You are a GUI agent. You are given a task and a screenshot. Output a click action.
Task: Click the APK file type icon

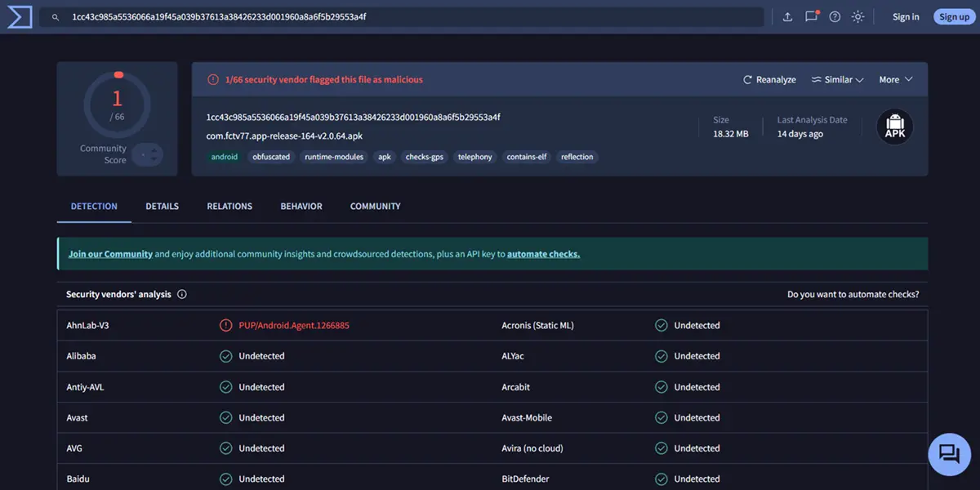pyautogui.click(x=895, y=127)
